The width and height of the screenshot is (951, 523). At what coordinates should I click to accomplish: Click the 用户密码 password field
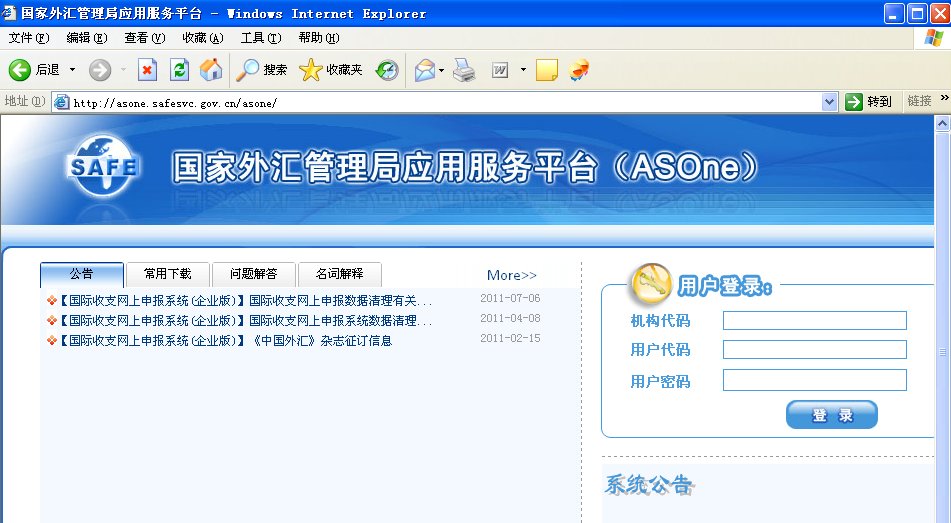814,381
